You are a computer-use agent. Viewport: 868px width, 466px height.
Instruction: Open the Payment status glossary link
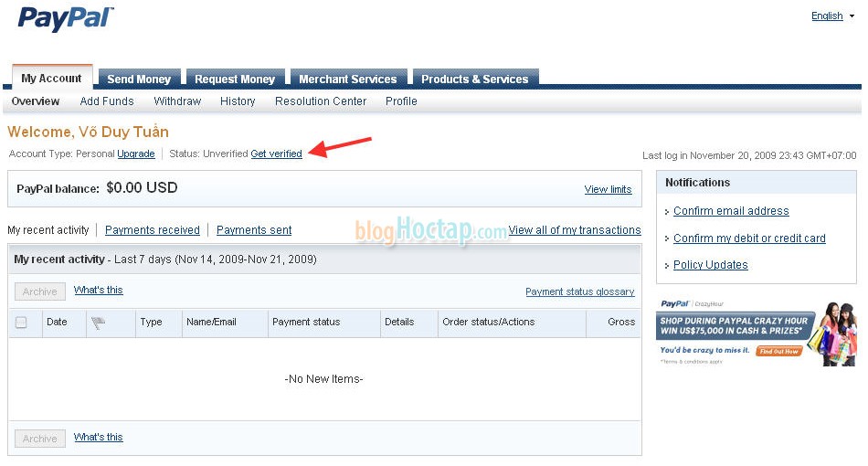pyautogui.click(x=579, y=291)
